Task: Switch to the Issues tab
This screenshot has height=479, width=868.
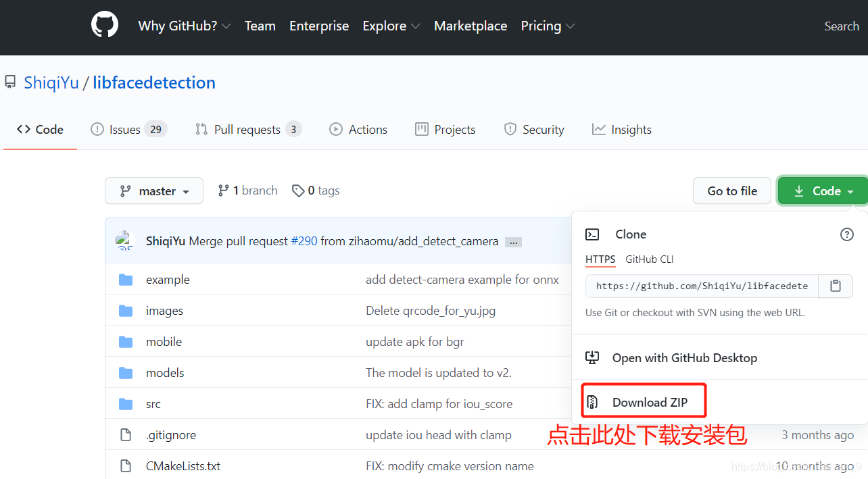Action: coord(128,129)
